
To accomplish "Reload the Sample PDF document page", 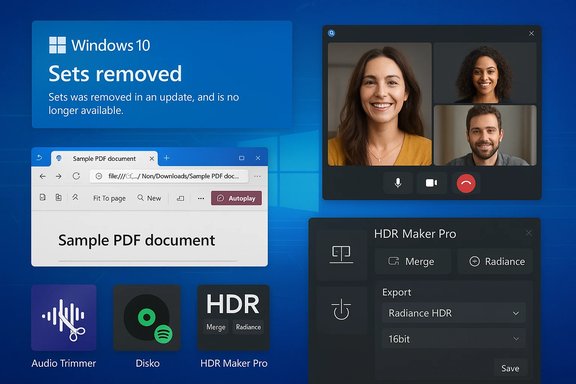I will point(76,176).
